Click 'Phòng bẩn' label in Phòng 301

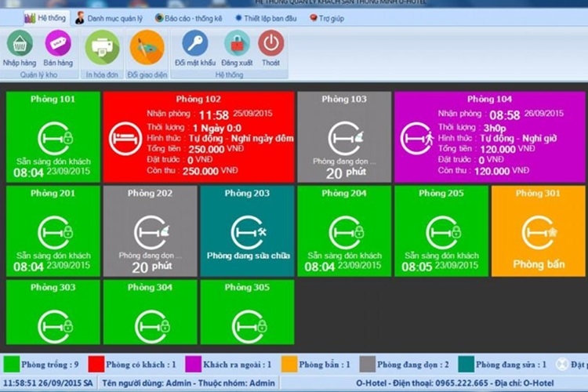pyautogui.click(x=539, y=264)
